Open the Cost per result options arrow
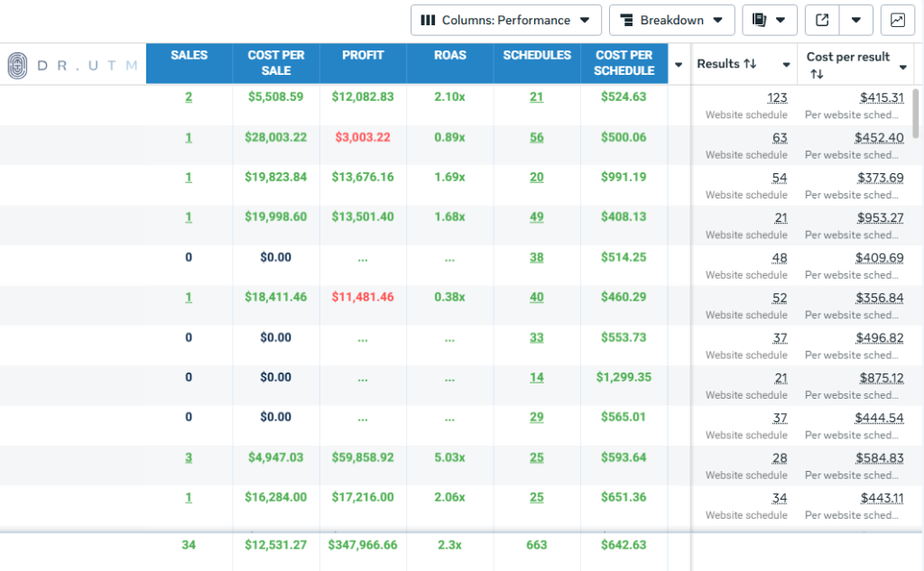Viewport: 924px width, 571px height. coord(902,68)
